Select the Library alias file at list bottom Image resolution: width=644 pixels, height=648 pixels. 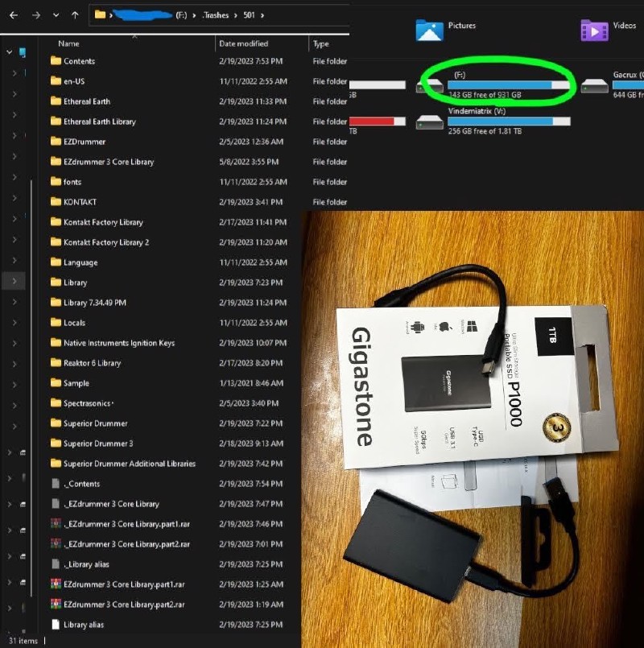[x=84, y=625]
